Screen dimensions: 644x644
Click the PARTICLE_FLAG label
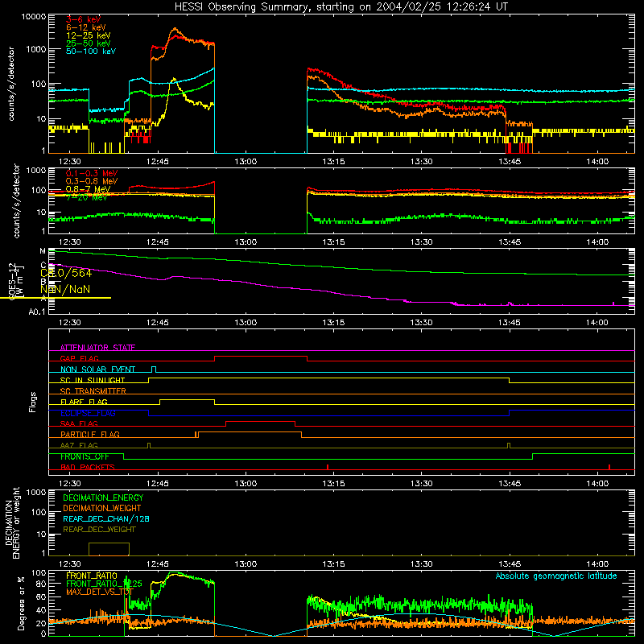coord(90,434)
